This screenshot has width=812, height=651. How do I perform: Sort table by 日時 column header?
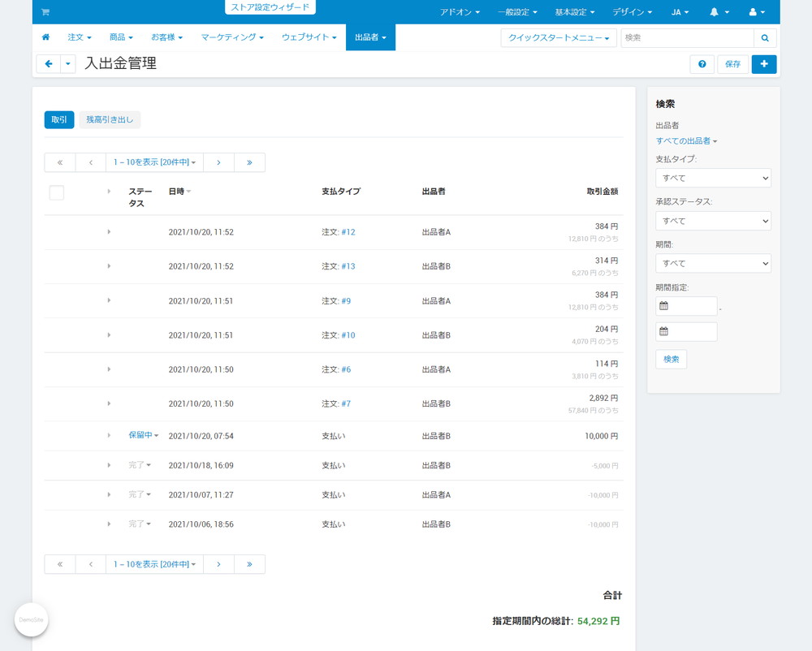tap(179, 191)
